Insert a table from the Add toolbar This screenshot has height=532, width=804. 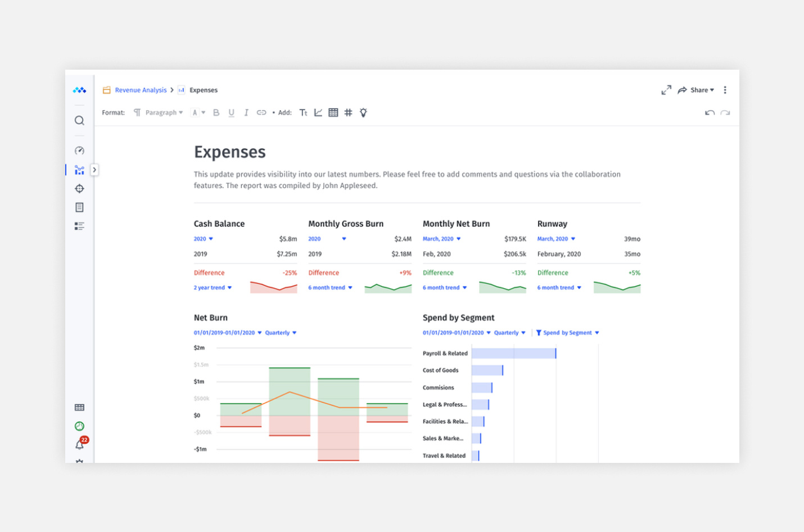coord(333,112)
